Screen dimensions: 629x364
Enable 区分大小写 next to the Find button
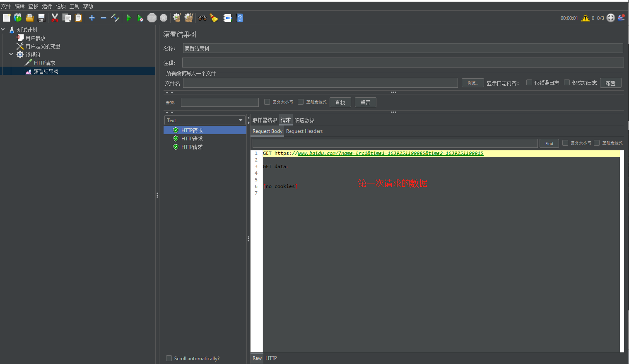coord(565,143)
